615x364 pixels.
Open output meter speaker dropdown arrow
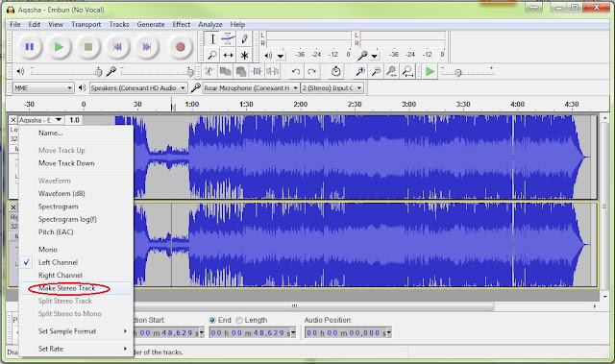coord(281,56)
